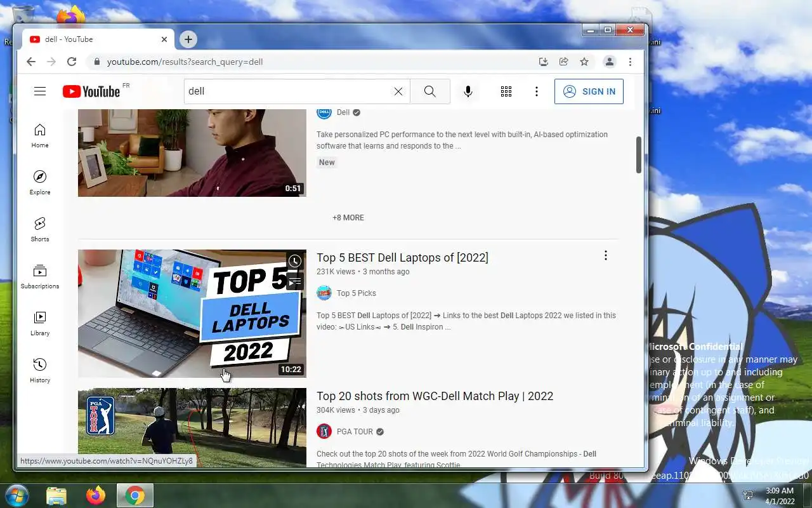The width and height of the screenshot is (812, 508).
Task: Click the SIGN IN button
Action: tap(589, 91)
